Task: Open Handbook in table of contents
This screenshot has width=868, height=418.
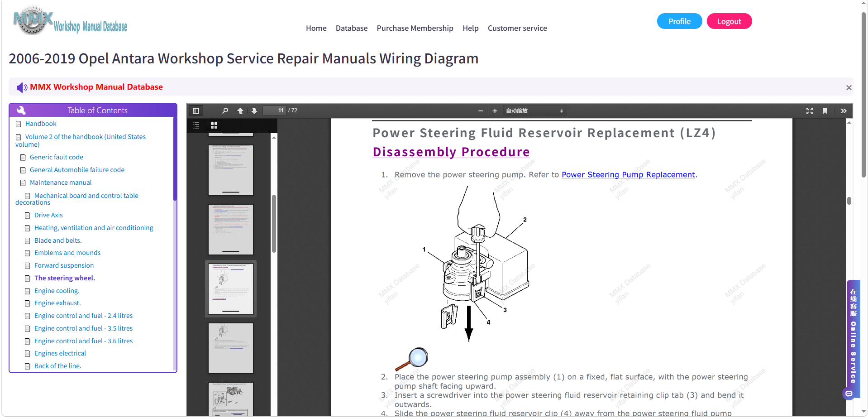Action: tap(41, 124)
